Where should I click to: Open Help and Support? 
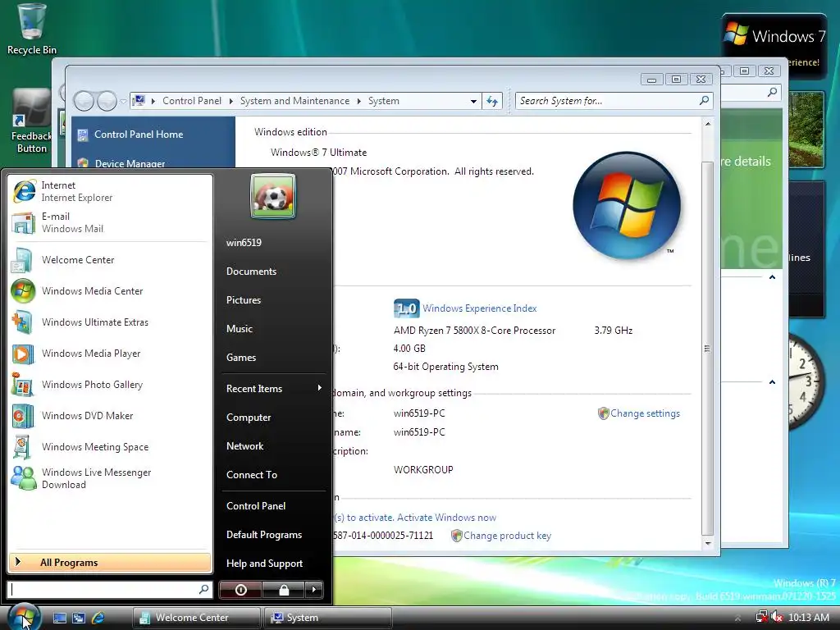coord(265,564)
